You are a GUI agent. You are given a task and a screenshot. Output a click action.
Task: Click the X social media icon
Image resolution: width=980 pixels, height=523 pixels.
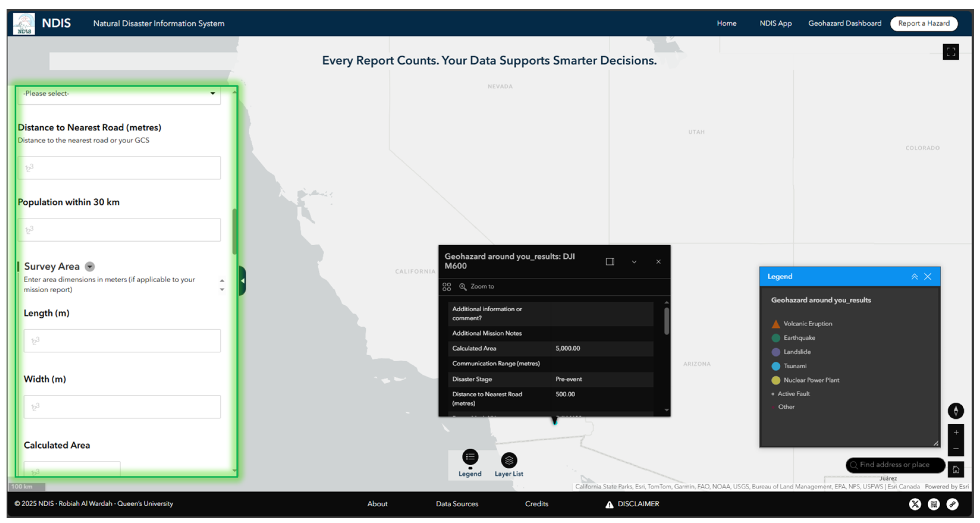tap(915, 504)
